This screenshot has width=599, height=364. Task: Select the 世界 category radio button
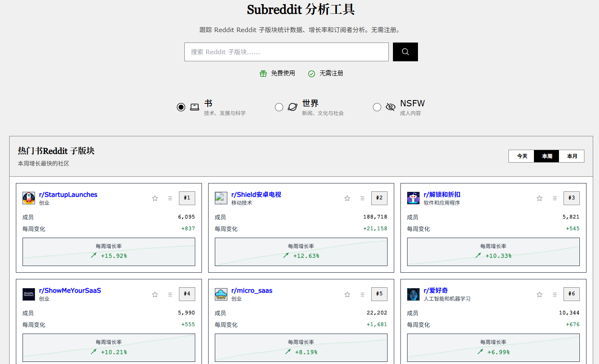pos(279,107)
